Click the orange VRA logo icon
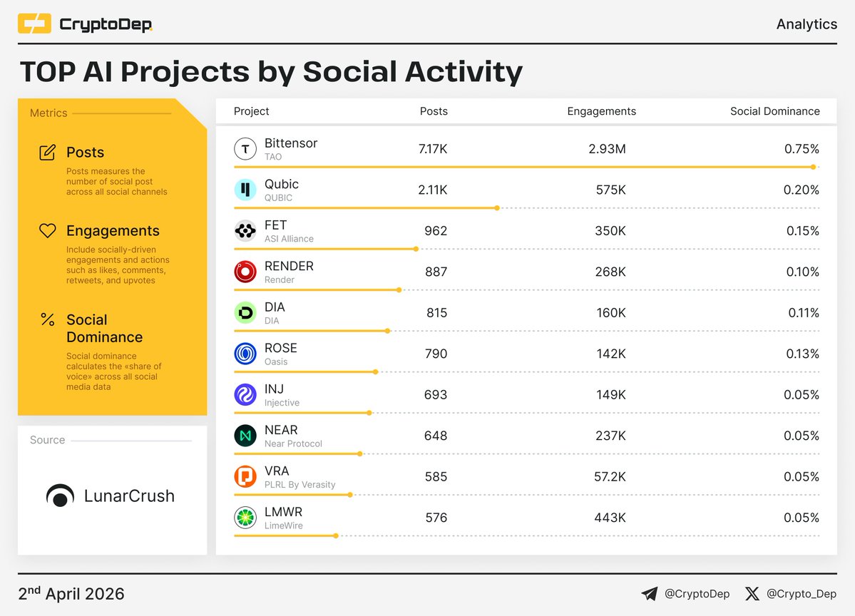Screen dimensions: 855x616 (x=245, y=477)
